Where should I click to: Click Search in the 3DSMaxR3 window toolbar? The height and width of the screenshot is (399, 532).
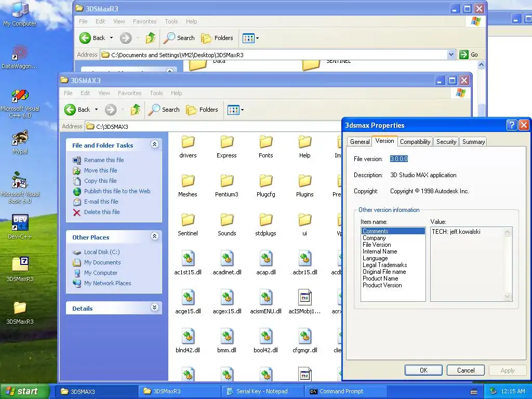point(179,38)
